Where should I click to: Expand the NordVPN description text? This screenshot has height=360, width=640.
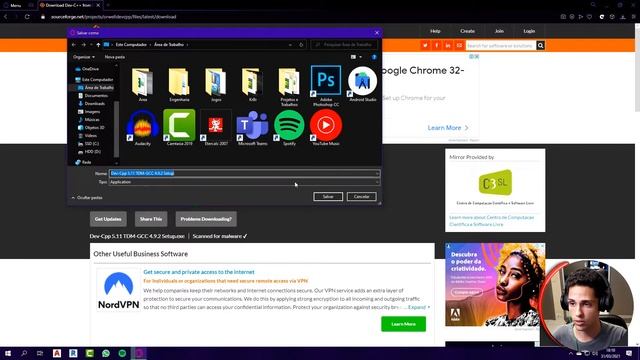click(418, 307)
